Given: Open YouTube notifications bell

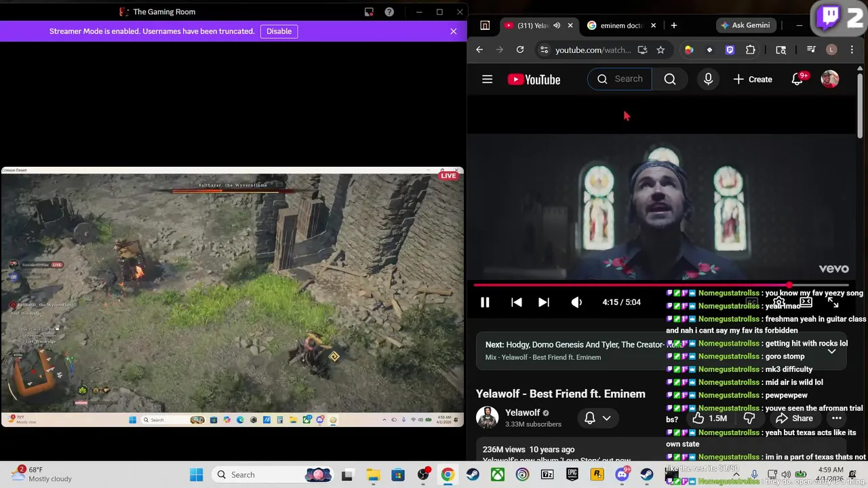Looking at the screenshot, I should [797, 79].
